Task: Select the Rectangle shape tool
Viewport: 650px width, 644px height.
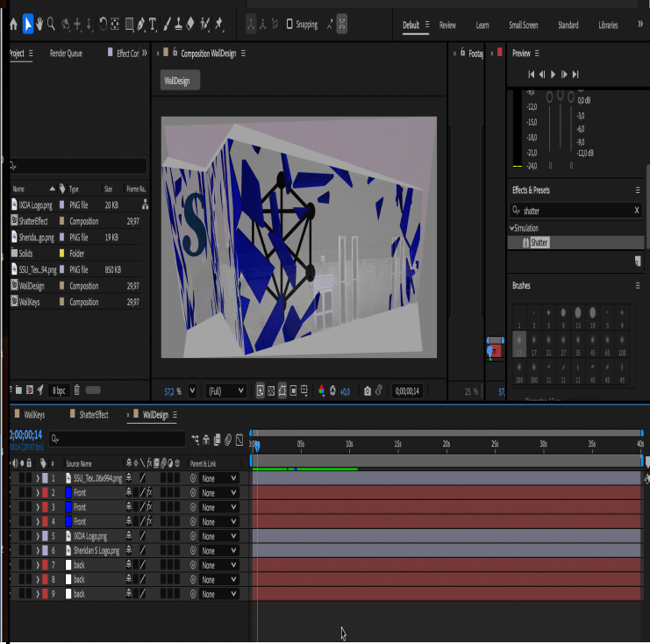Action: tap(129, 25)
